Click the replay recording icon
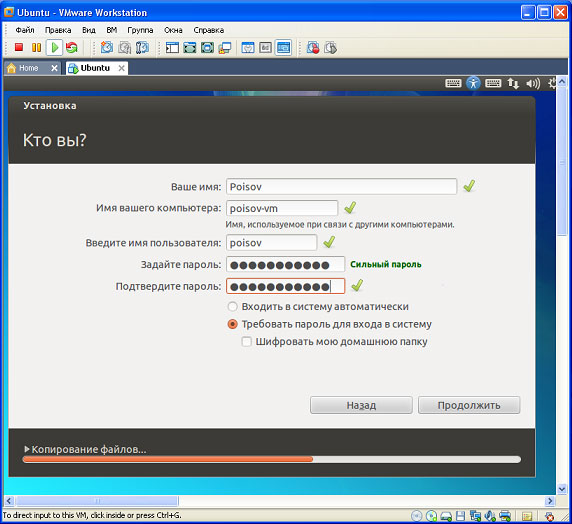572x524 pixels. [331, 47]
